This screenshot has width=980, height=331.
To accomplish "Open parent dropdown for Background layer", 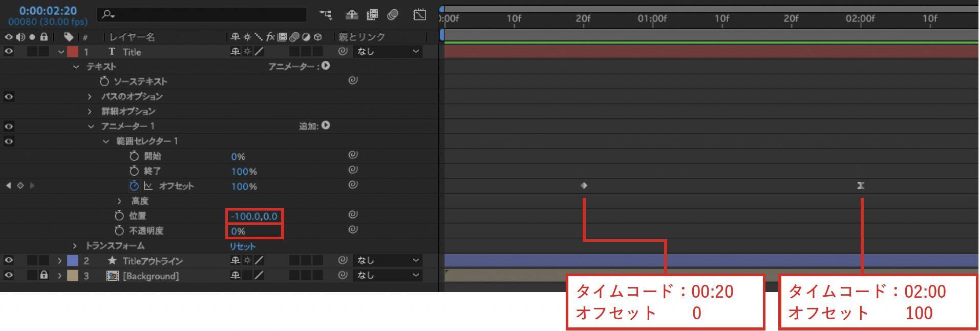I will (388, 275).
